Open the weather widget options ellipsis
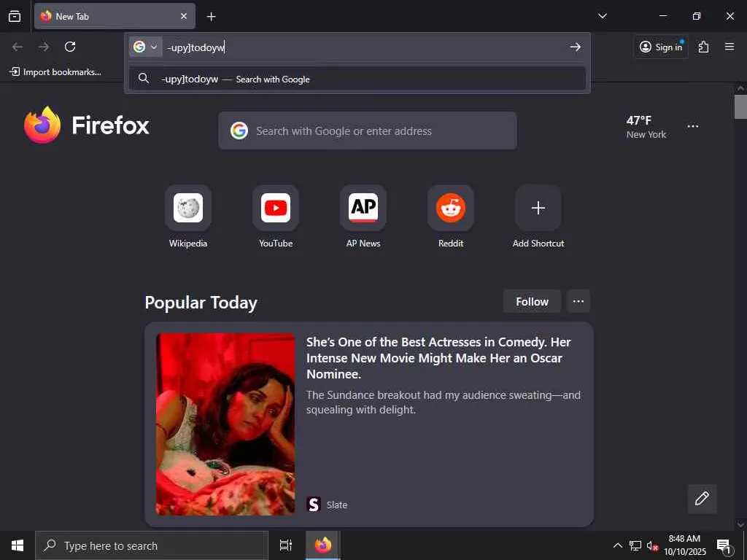Image resolution: width=747 pixels, height=560 pixels. click(x=693, y=126)
